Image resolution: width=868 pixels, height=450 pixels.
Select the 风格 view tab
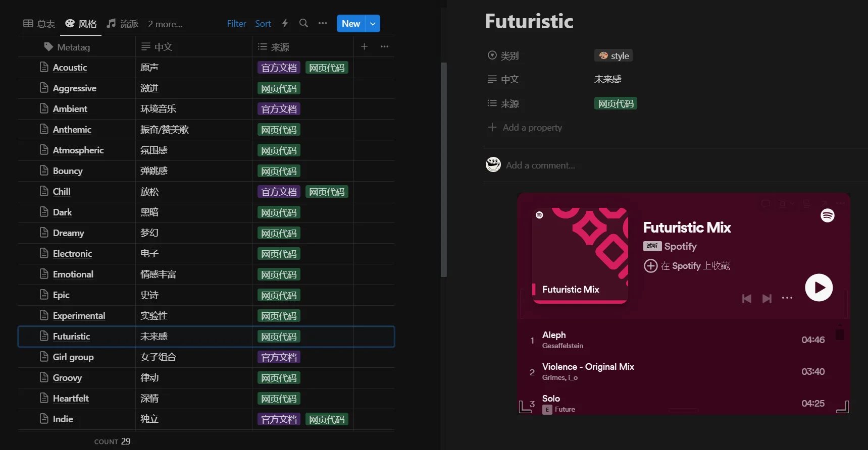81,24
